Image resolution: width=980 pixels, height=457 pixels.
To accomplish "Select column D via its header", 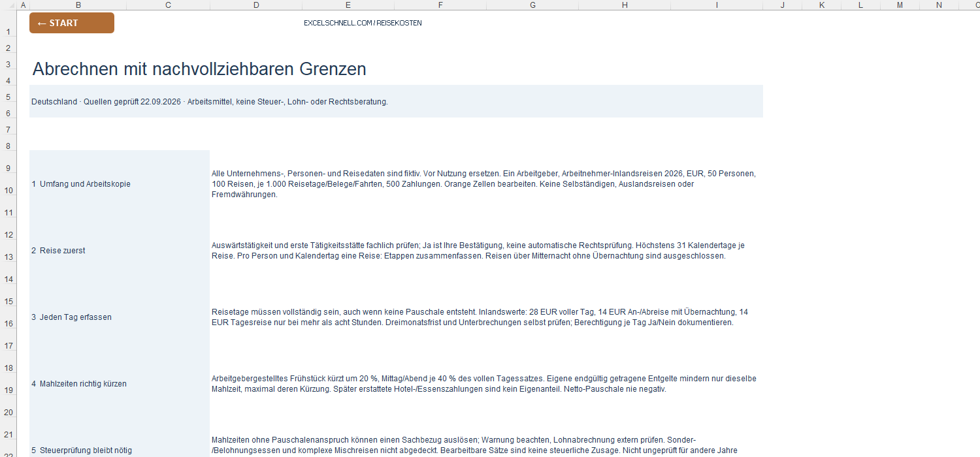I will tap(255, 5).
